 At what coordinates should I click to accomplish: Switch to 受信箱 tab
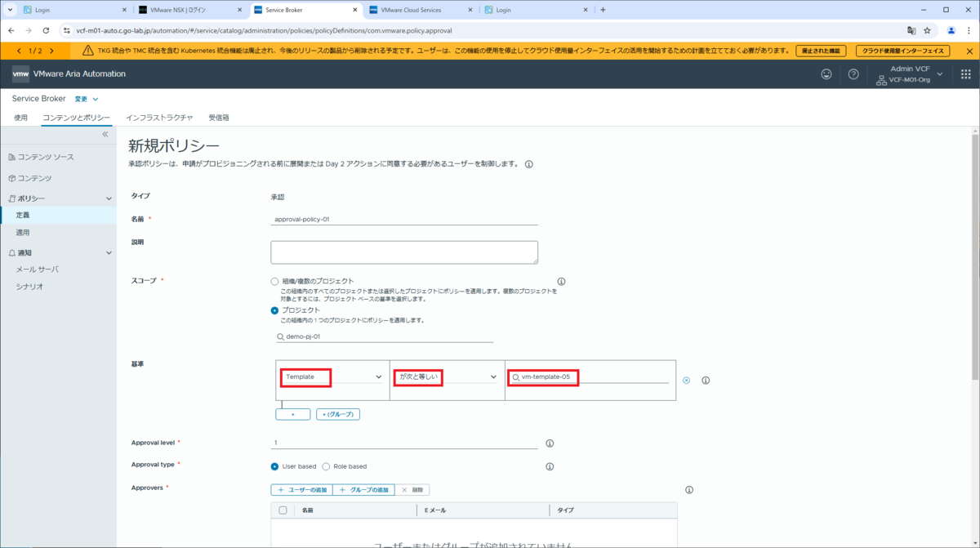tap(219, 118)
